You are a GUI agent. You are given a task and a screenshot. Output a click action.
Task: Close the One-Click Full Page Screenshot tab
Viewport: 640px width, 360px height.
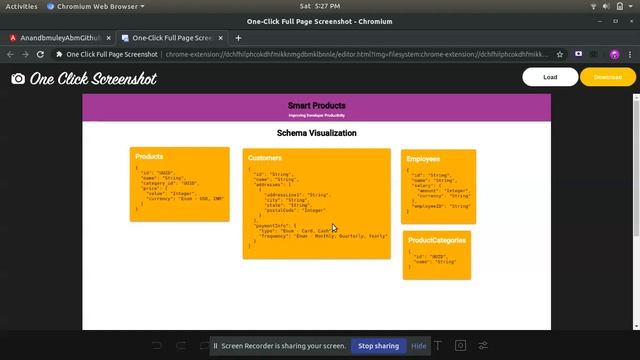click(220, 38)
